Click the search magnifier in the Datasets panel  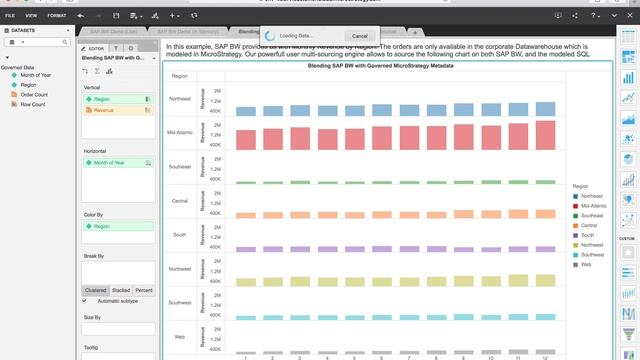(x=65, y=42)
